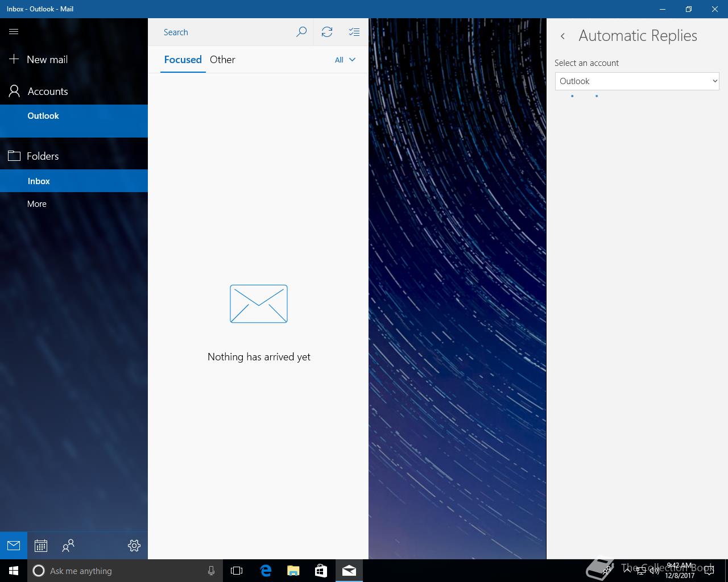Open Settings gear icon

pyautogui.click(x=134, y=546)
